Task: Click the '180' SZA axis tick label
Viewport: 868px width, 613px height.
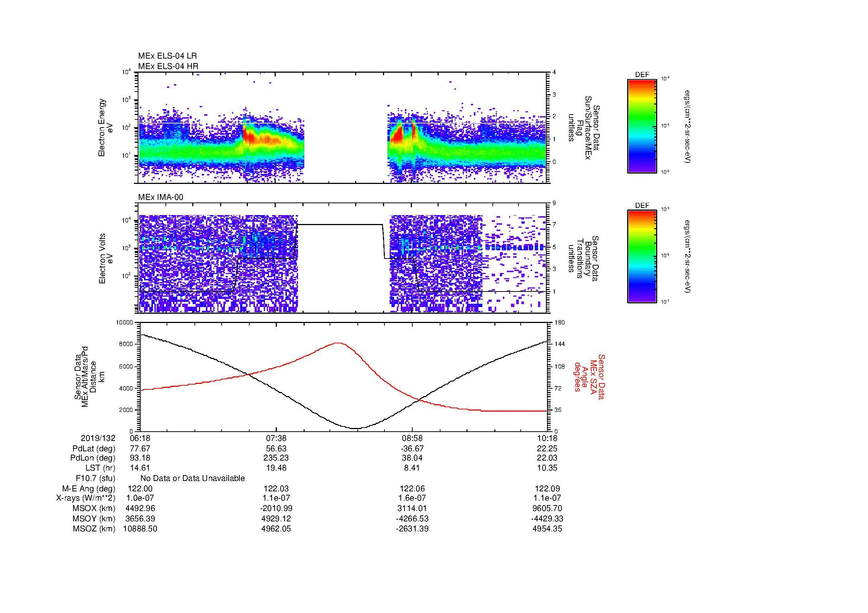Action: coord(560,323)
